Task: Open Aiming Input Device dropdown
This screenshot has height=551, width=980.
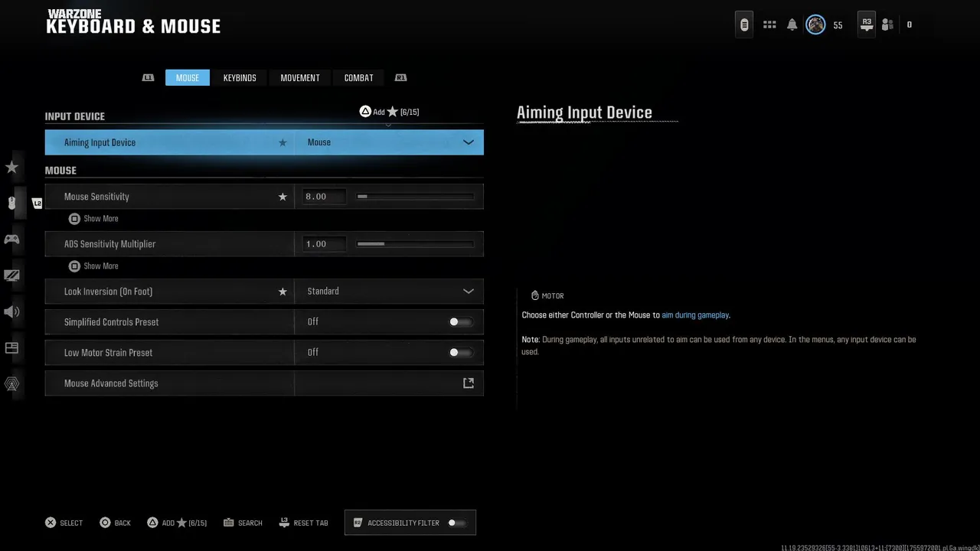Action: coord(389,142)
